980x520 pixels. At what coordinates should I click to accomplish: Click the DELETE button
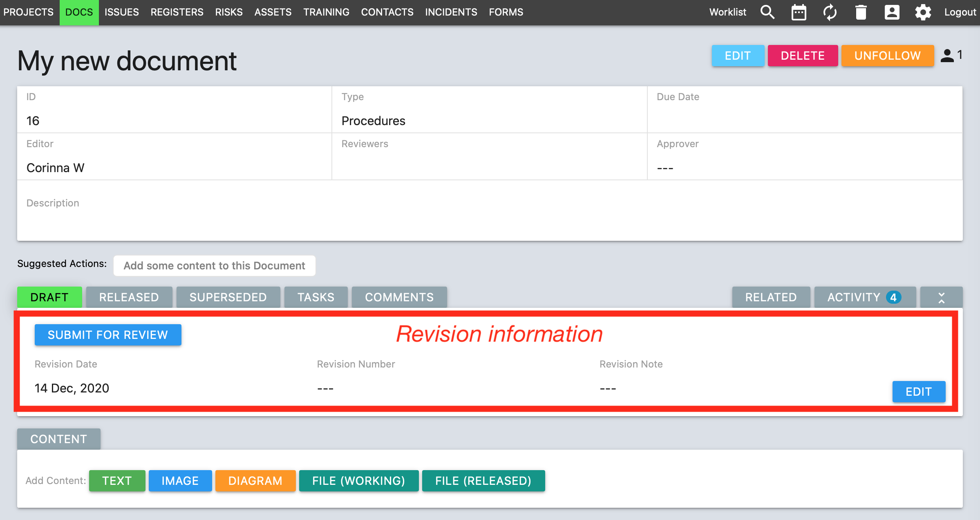pyautogui.click(x=803, y=56)
